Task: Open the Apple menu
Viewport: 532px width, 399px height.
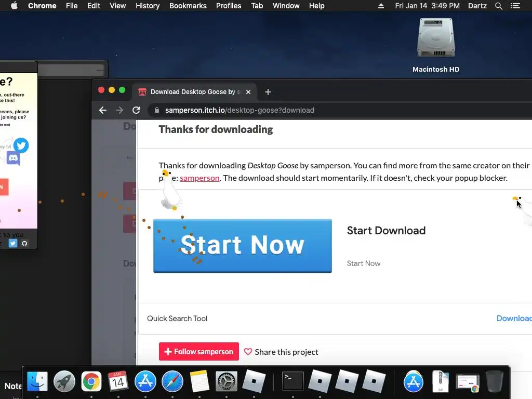Action: [14, 6]
